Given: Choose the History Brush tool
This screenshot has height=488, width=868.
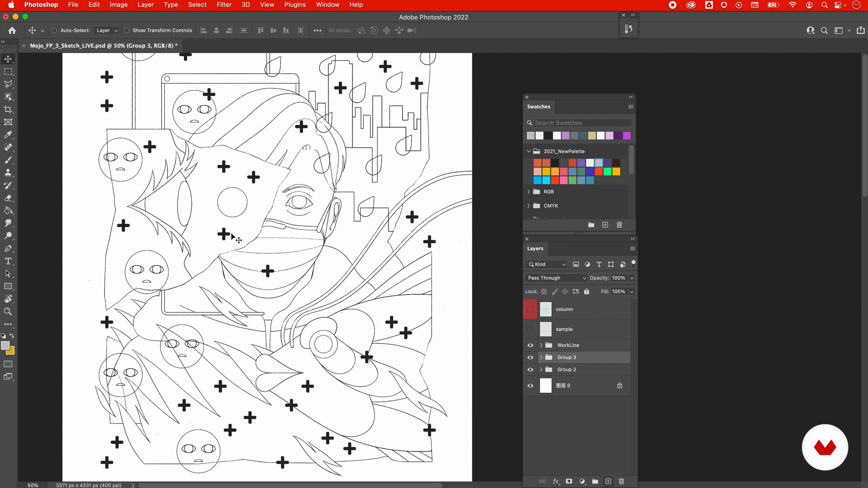Looking at the screenshot, I should pos(8,185).
